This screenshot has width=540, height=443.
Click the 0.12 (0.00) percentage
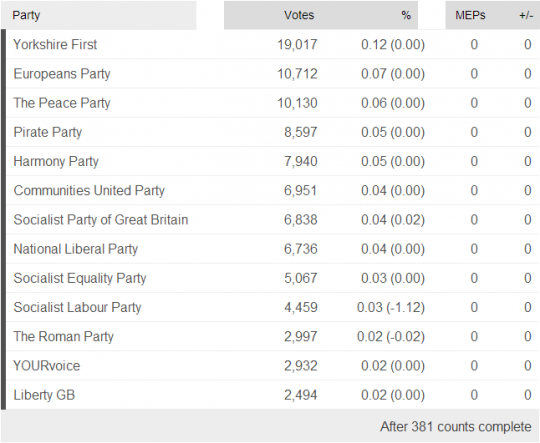393,45
